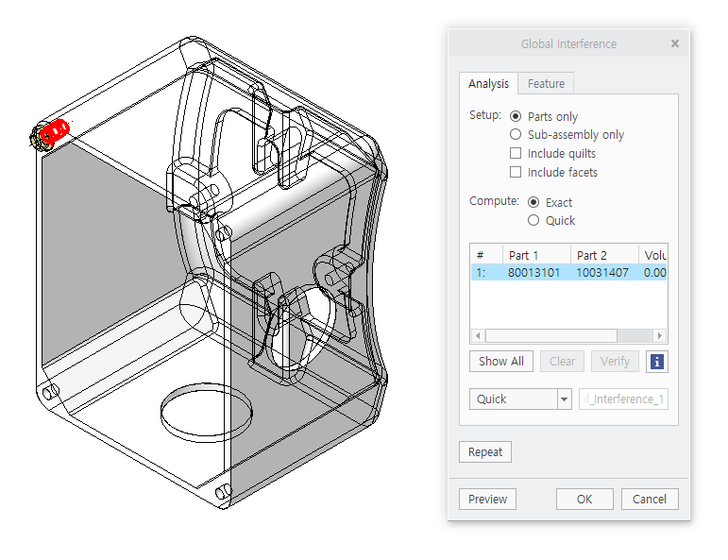Click the 0.00 volume value cell
The image size is (728, 560).
point(653,273)
